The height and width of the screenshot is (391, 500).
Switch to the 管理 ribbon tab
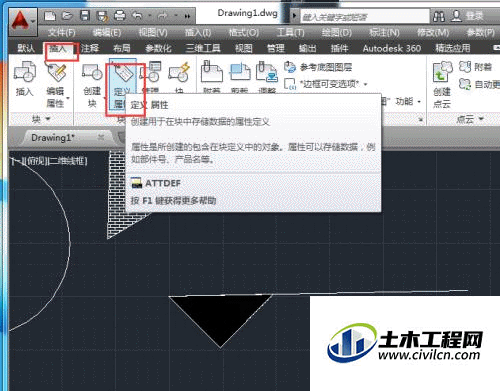[276, 48]
